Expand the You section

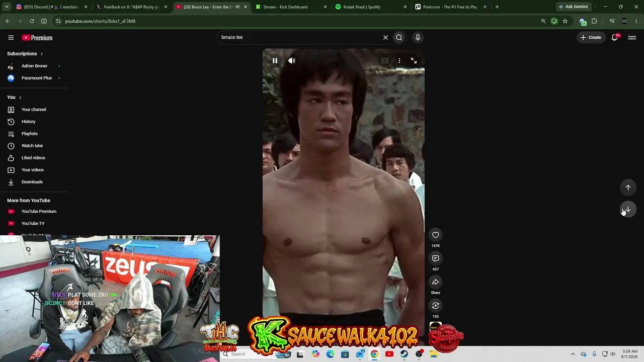pyautogui.click(x=14, y=97)
